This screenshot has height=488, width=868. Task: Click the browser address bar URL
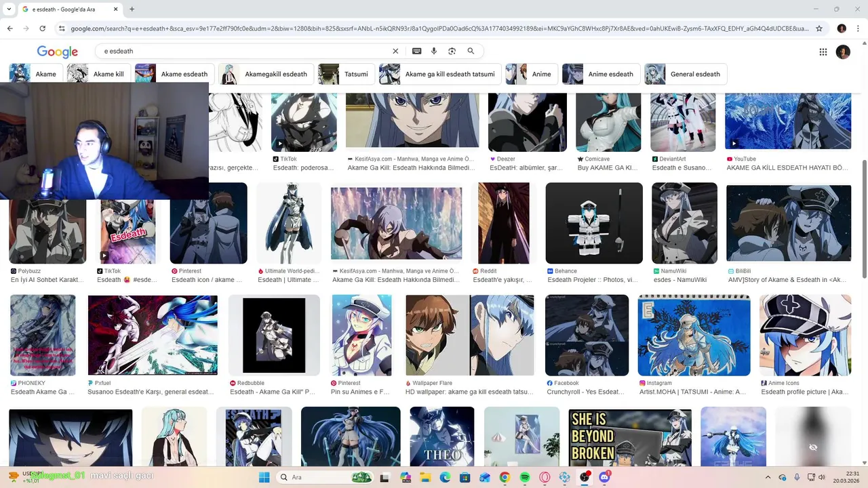point(439,28)
